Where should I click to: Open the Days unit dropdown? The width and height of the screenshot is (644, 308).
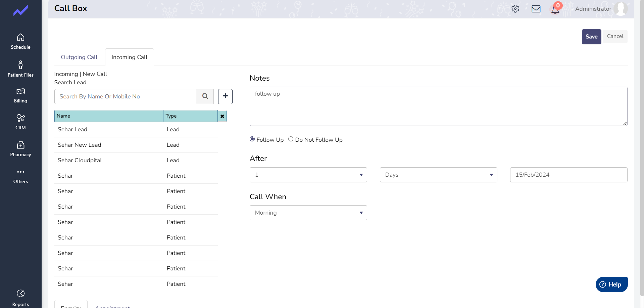point(438,175)
